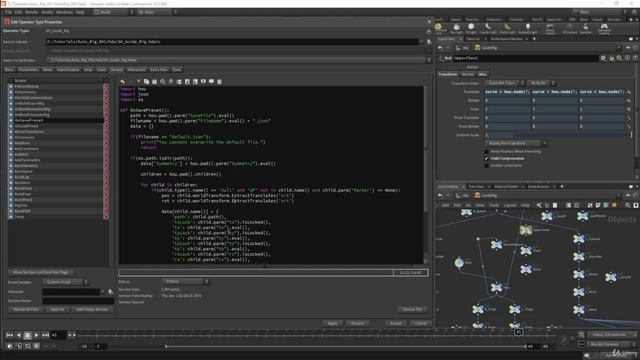The image size is (640, 360).
Task: Open the Main radial menu dropdown
Action: [x=157, y=12]
